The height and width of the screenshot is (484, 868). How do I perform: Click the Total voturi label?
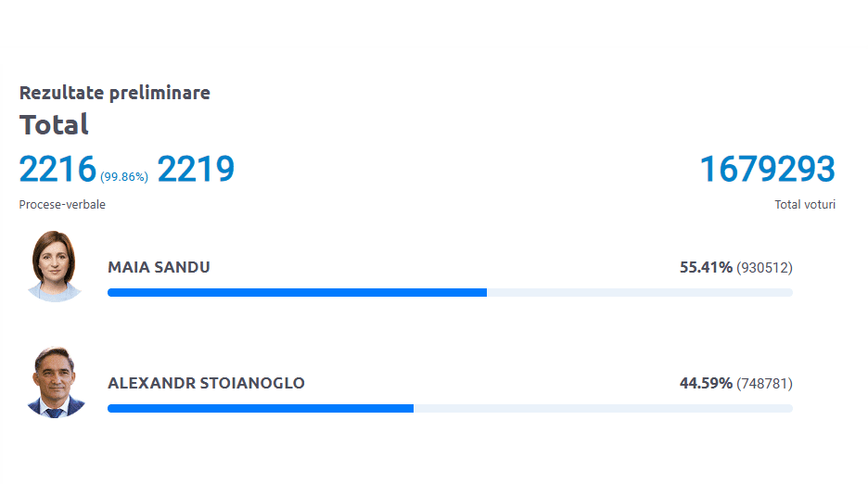point(805,204)
